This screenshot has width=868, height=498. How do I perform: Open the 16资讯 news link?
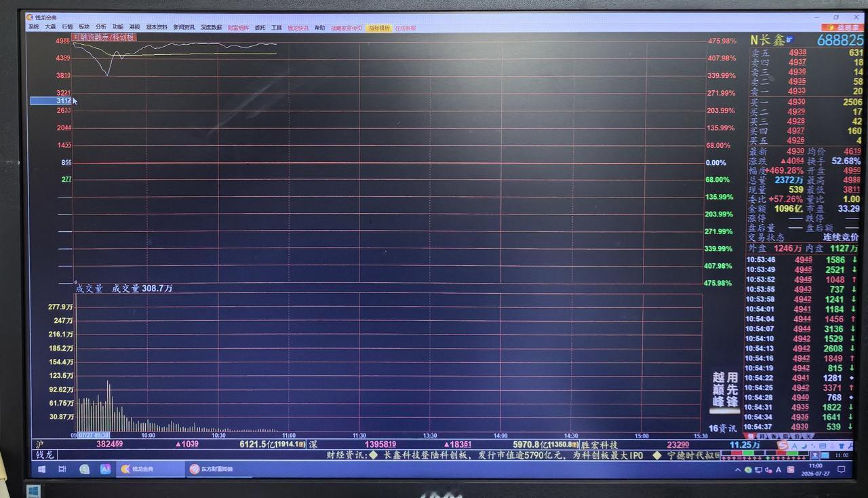(722, 428)
